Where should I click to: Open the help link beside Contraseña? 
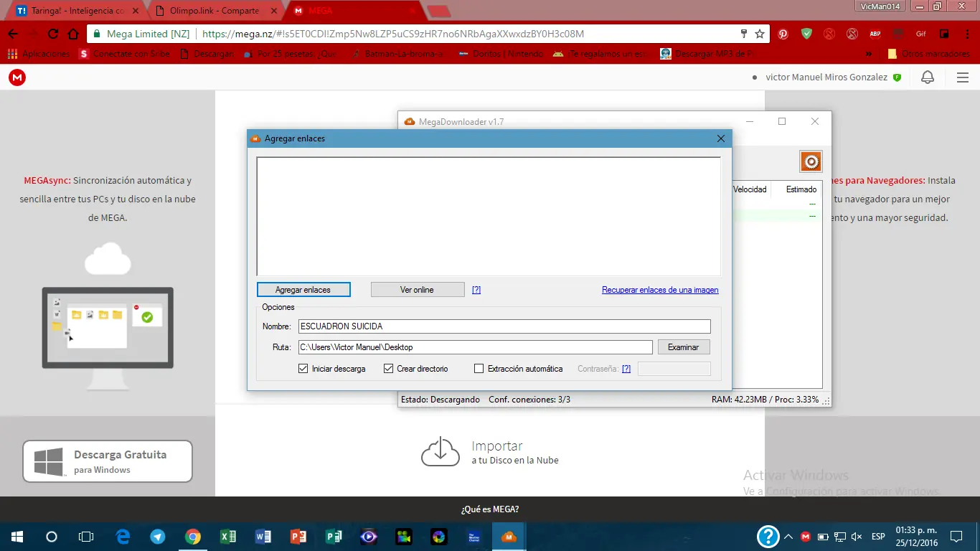[626, 369]
